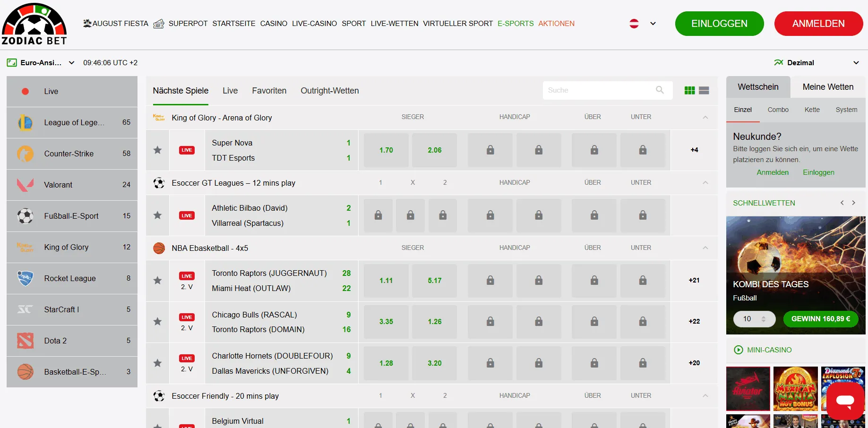Select the Combo bet slip tab

778,110
